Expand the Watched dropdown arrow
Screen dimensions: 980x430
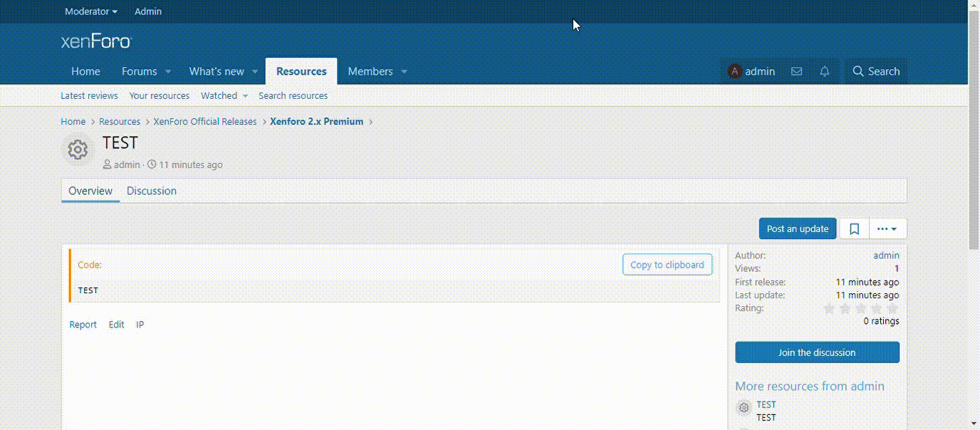[245, 96]
